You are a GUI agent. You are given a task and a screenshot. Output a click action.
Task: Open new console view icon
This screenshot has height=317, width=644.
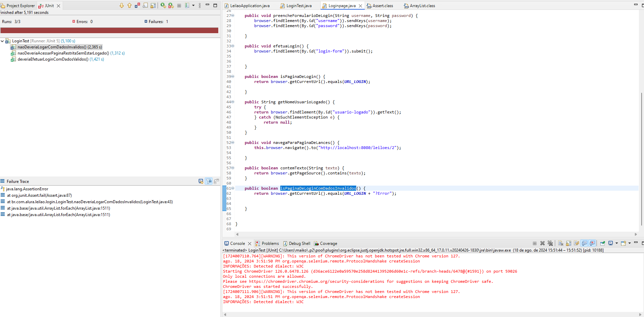pos(623,243)
